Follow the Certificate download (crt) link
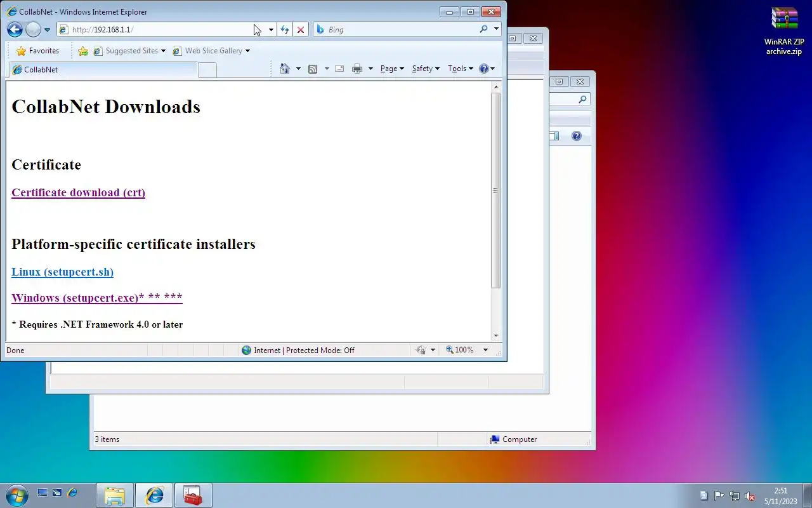 click(78, 192)
